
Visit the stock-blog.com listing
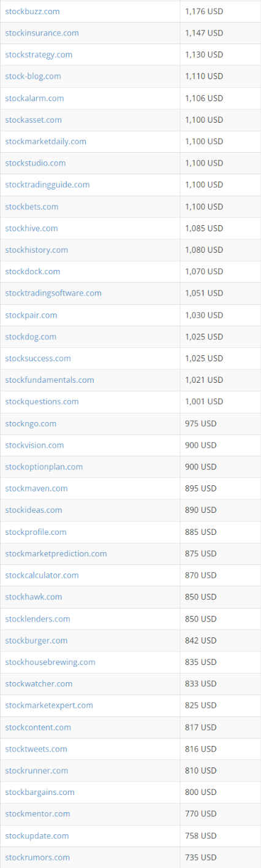33,76
